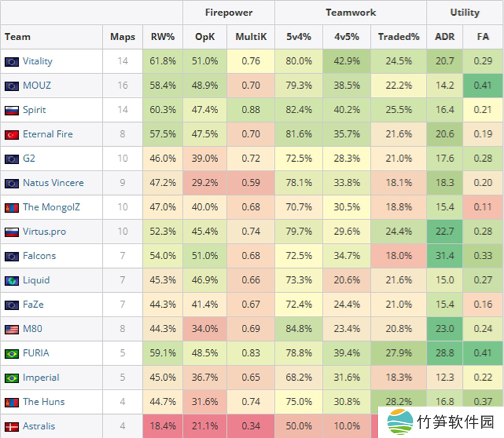504x438 pixels.
Task: Click the Team column header
Action: (18, 37)
